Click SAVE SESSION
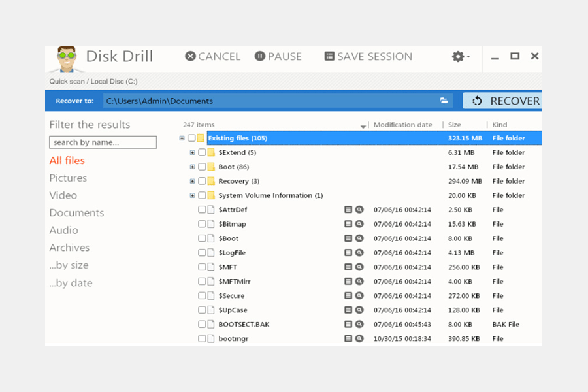 coord(368,56)
